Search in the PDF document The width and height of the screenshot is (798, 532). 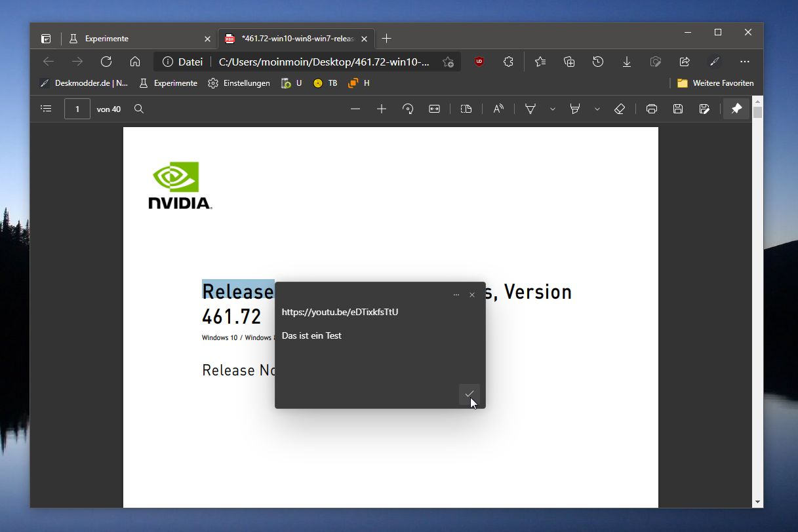click(x=139, y=109)
